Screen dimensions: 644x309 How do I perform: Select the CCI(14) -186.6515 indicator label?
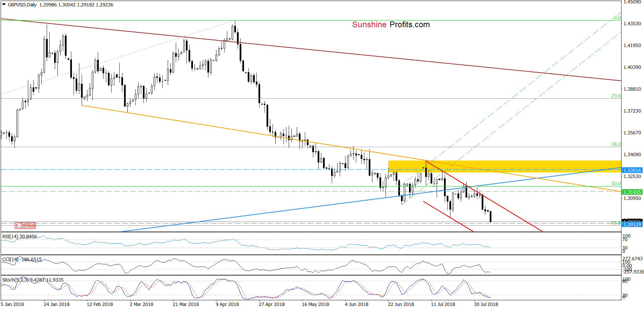(22, 259)
